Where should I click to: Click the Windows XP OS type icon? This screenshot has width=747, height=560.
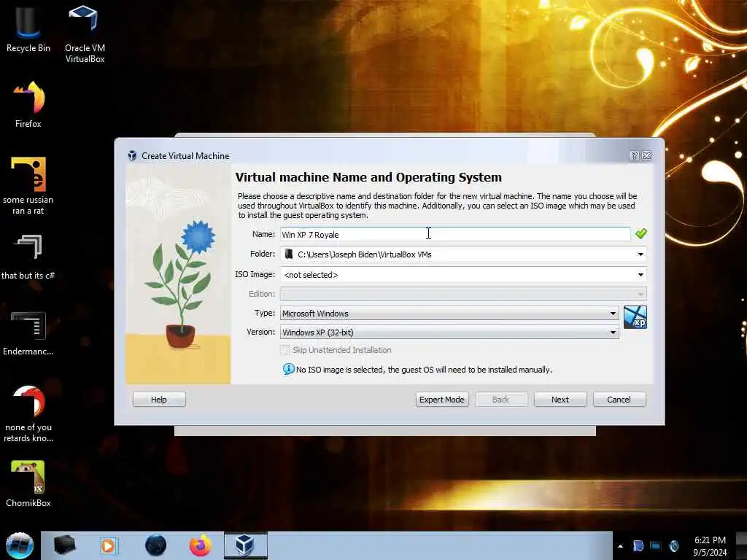(x=635, y=317)
